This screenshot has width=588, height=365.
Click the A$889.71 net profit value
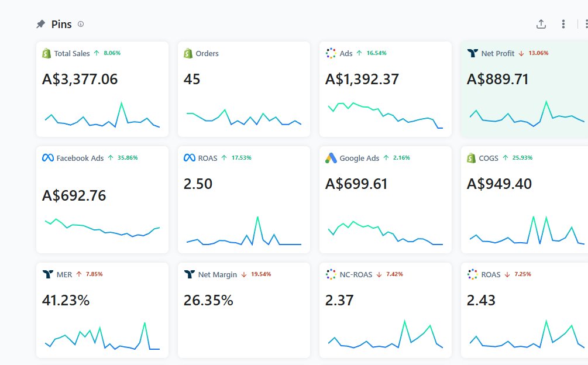[x=497, y=79]
